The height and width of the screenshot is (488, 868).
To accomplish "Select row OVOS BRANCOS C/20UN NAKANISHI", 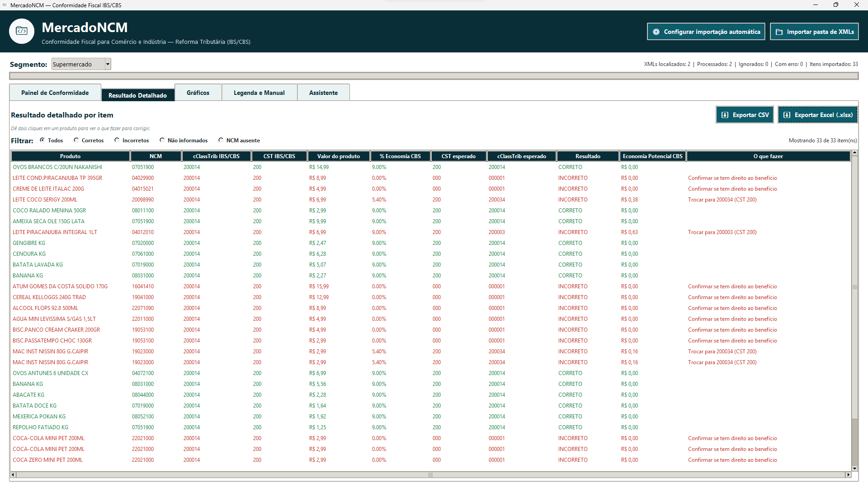I will click(431, 167).
